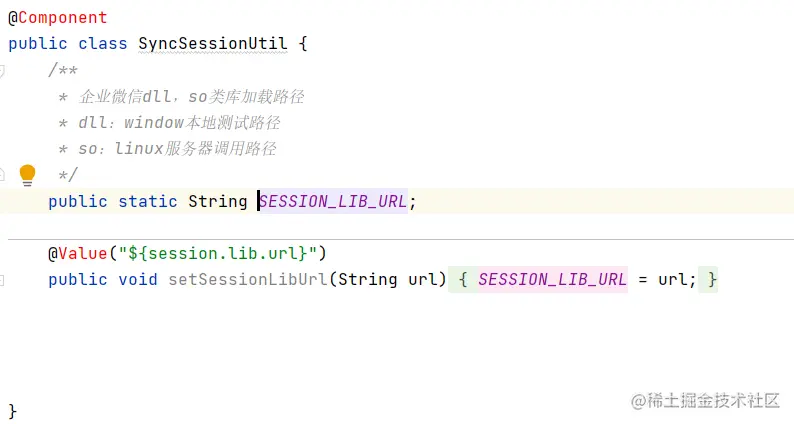Expand the folded setSessionLibUrl method from the gutter
Viewport: 794px width, 424px height.
(3, 279)
